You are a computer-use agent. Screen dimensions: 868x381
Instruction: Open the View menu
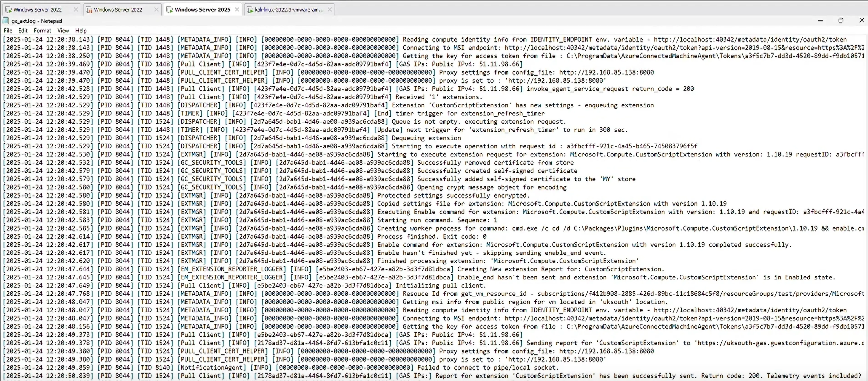[x=63, y=30]
